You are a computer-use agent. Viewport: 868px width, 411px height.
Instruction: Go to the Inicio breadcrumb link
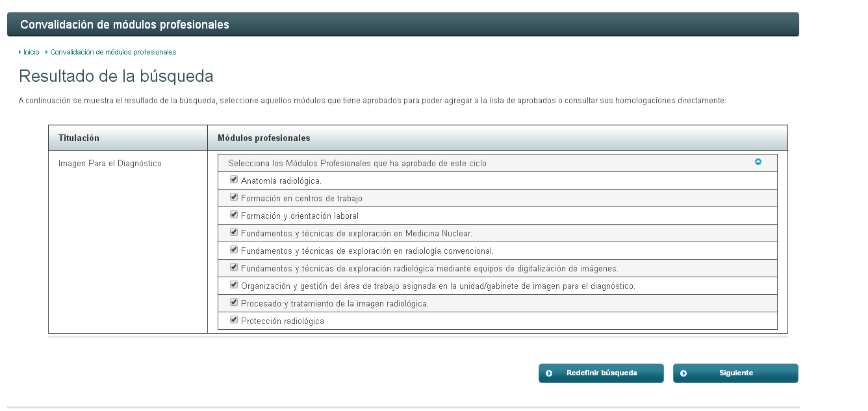[x=31, y=52]
